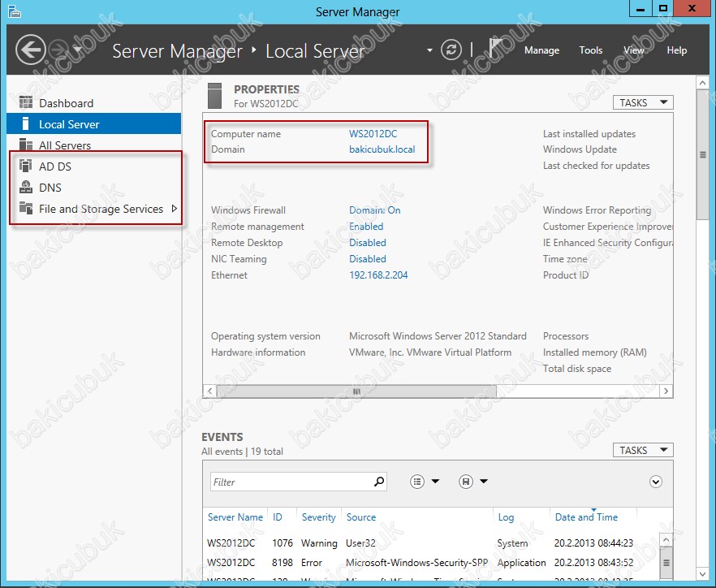Select the User32 warning event row

pyautogui.click(x=430, y=543)
